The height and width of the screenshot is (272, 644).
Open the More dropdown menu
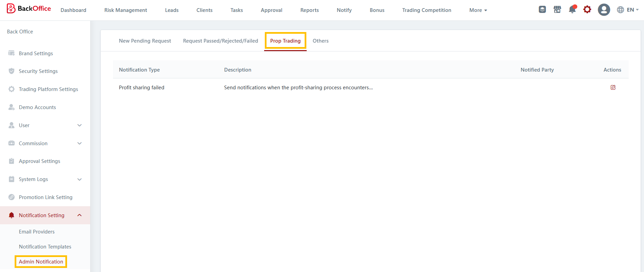coord(478,10)
